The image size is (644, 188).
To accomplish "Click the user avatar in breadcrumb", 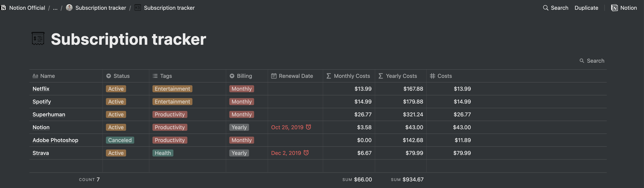I will coord(69,8).
